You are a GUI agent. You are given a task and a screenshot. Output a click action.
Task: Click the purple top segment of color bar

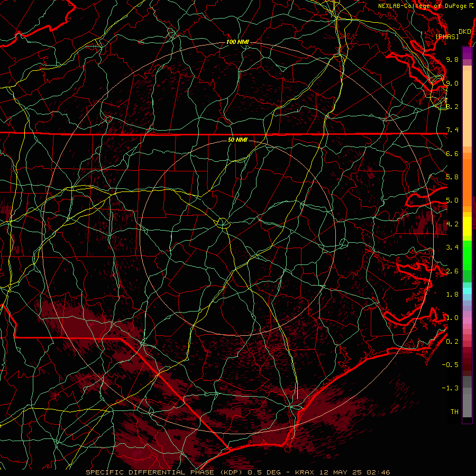pyautogui.click(x=467, y=53)
